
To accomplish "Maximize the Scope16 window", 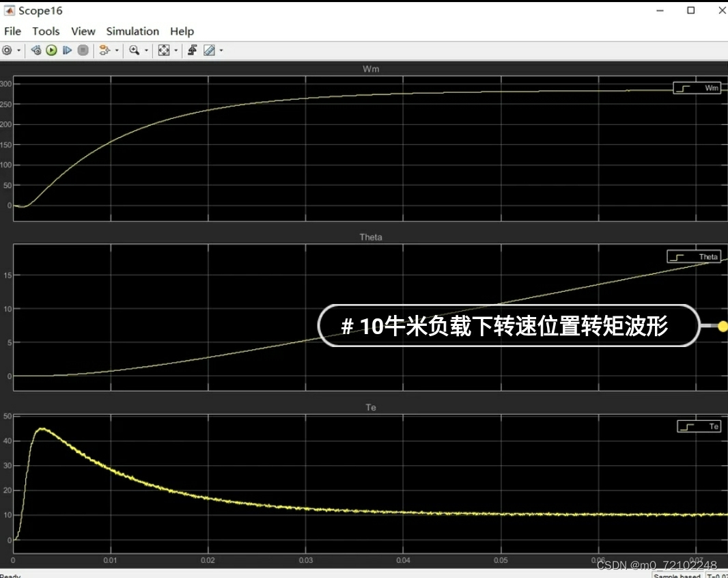I will coord(691,10).
